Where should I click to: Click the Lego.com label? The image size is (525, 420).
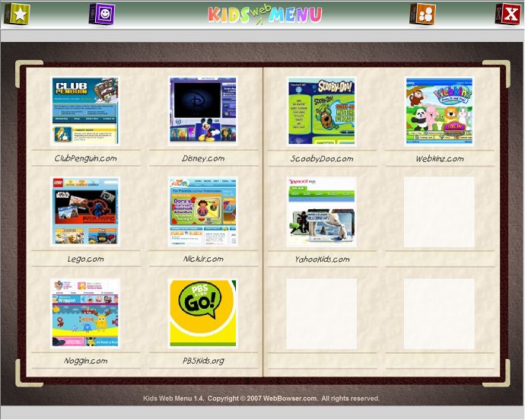86,259
